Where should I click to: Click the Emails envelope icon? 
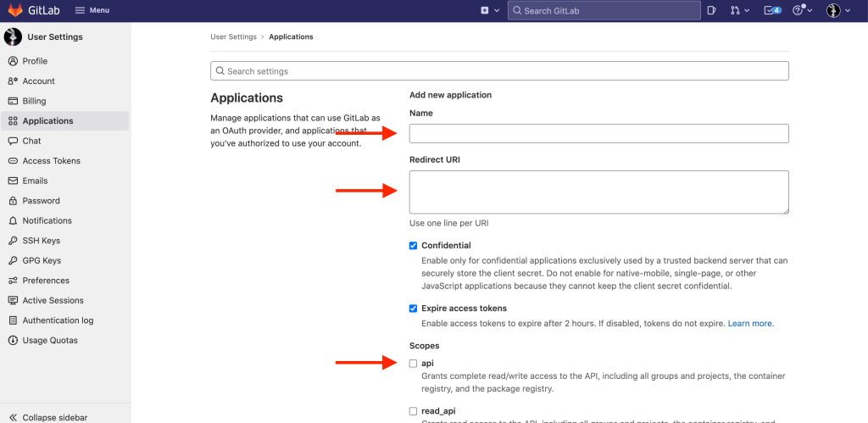click(13, 181)
